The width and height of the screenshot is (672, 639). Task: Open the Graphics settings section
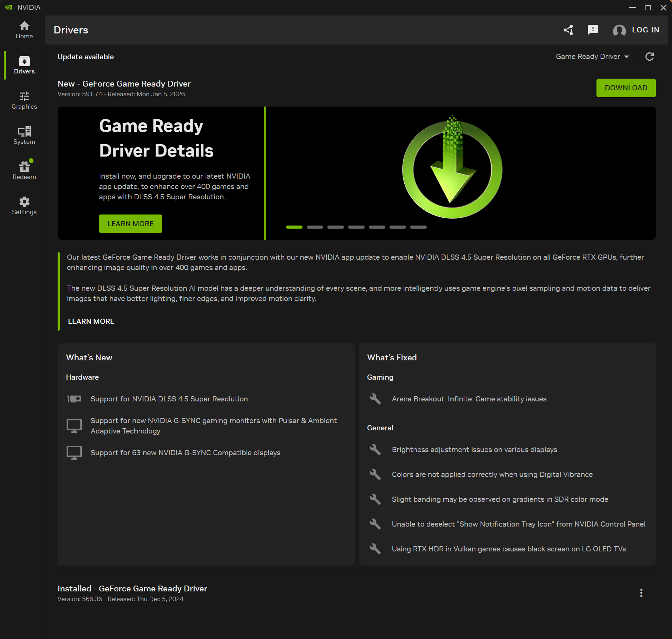[24, 100]
